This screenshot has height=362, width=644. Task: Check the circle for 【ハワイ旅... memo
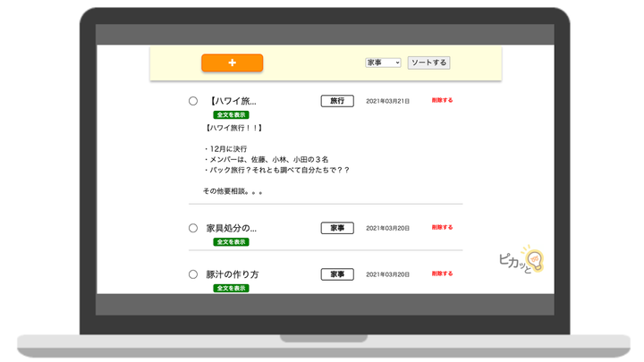(193, 101)
